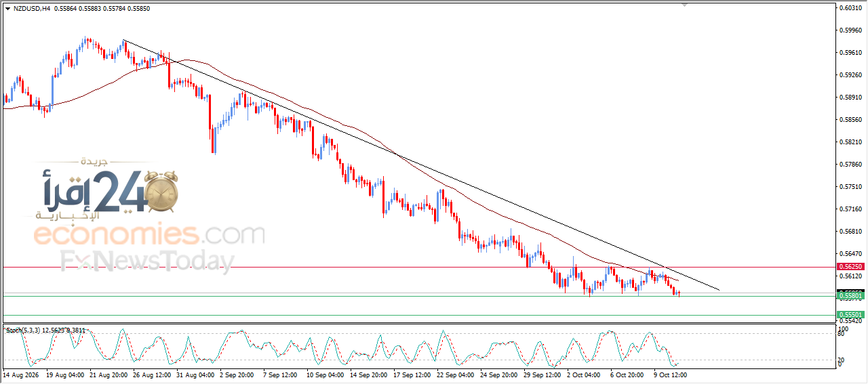Click the 0.57160 price scale value
Viewport: 868px width, 384px height.
point(850,209)
